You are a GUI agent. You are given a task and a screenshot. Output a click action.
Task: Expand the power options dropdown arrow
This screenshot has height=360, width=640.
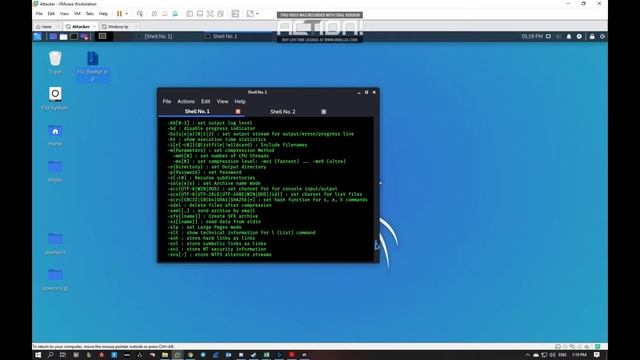tap(127, 13)
